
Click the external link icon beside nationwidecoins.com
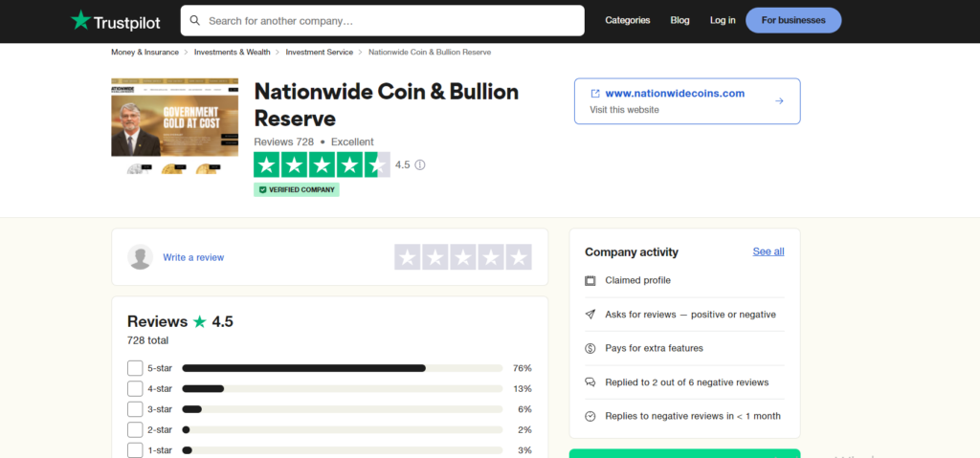(x=595, y=94)
